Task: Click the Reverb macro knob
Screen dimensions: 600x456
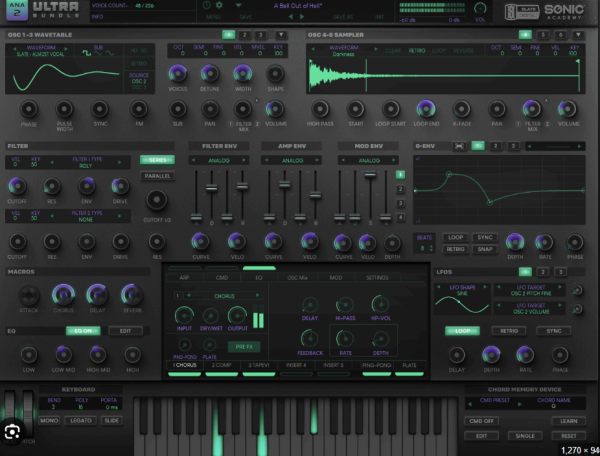Action: pyautogui.click(x=129, y=293)
